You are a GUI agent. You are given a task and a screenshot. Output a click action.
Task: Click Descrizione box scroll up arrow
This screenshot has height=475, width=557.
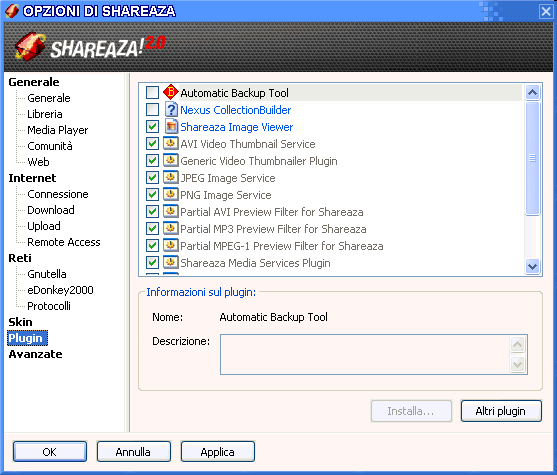pos(517,344)
